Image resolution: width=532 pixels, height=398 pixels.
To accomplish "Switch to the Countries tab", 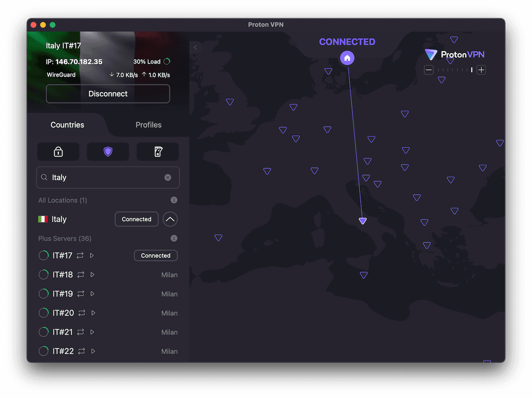I will (67, 125).
